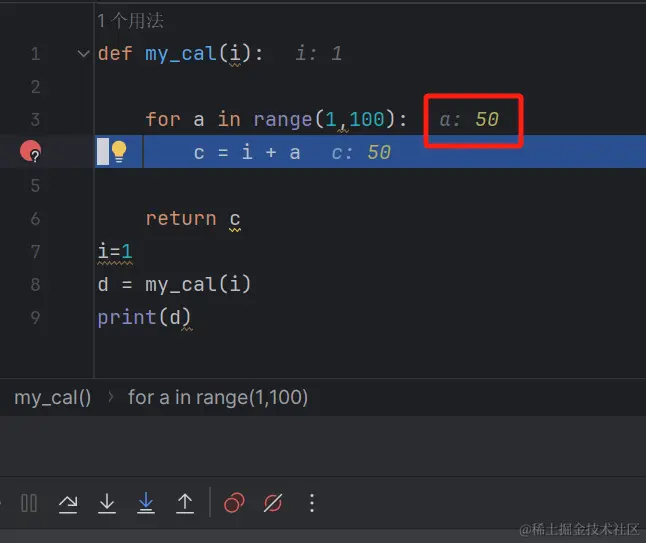Click line number 5 in the gutter
646x543 pixels.
[x=35, y=185]
